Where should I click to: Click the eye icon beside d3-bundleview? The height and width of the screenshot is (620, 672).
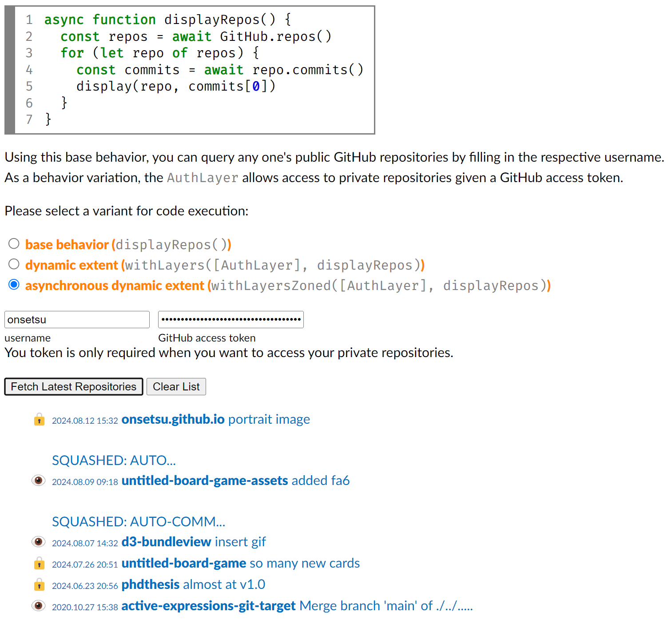39,542
